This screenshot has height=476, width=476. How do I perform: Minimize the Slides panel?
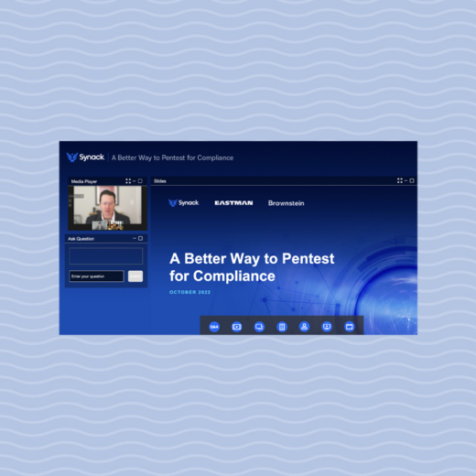pyautogui.click(x=406, y=181)
